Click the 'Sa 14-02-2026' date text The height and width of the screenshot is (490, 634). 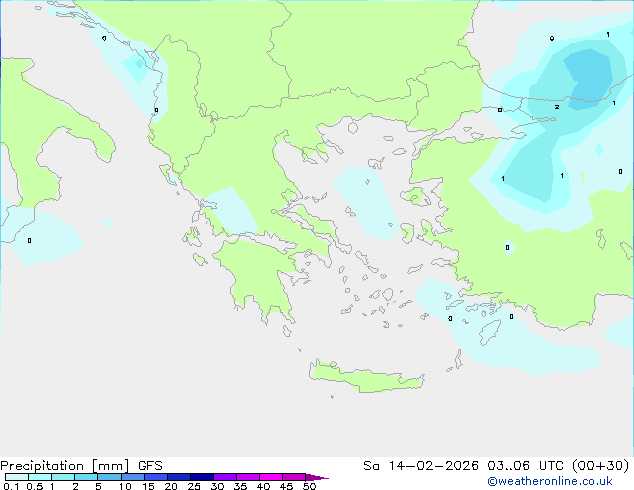(x=421, y=466)
